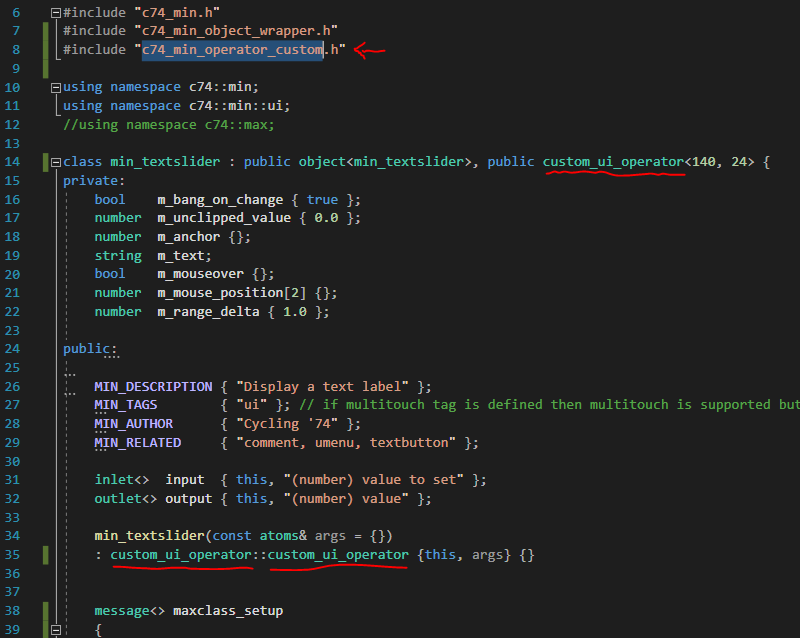This screenshot has width=800, height=638.
Task: Click custom_ui_operator on line 14
Action: (613, 162)
